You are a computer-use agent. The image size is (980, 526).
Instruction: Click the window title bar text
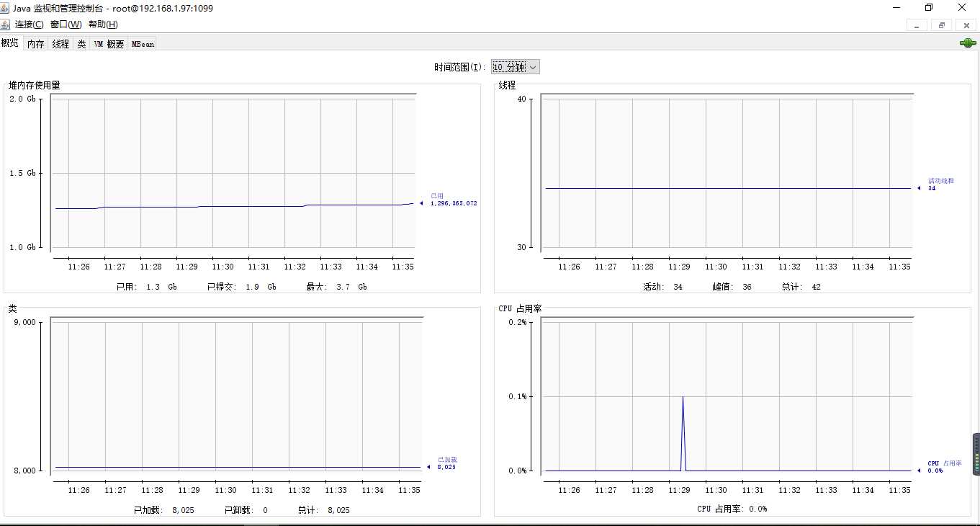tap(113, 8)
